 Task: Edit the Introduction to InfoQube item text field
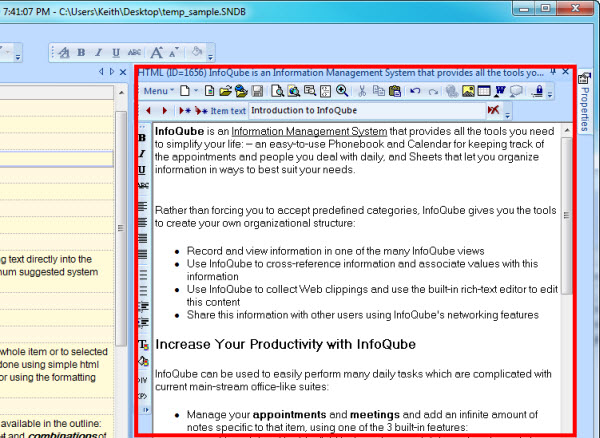click(367, 111)
